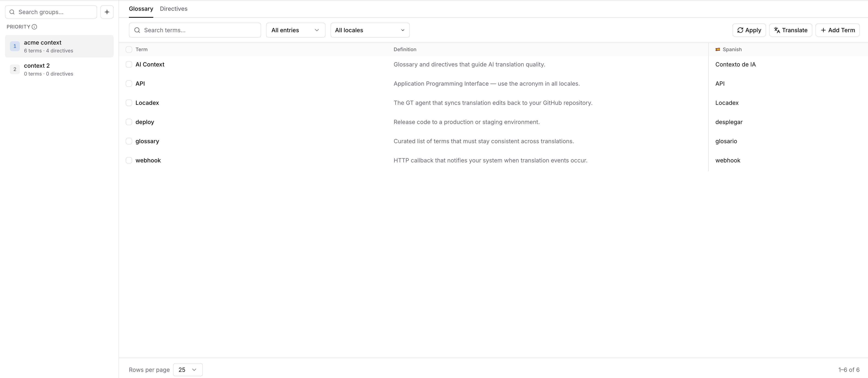
Task: Click the 'Application Programming Interface' definition
Action: [486, 84]
